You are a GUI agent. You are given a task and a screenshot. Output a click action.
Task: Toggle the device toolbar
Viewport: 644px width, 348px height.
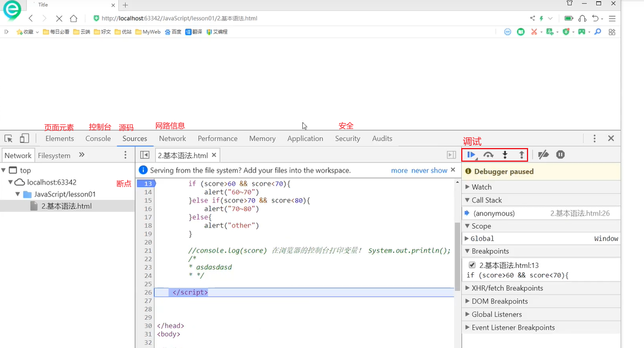[24, 138]
